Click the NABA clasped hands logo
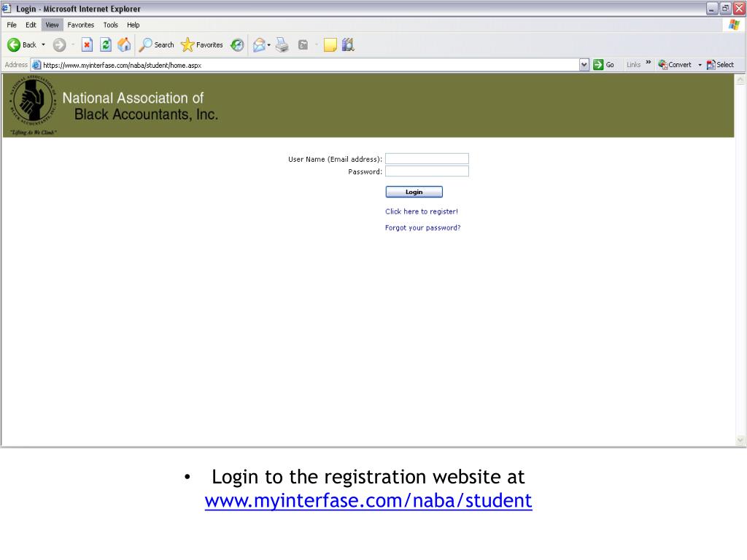The height and width of the screenshot is (560, 747). pyautogui.click(x=33, y=101)
